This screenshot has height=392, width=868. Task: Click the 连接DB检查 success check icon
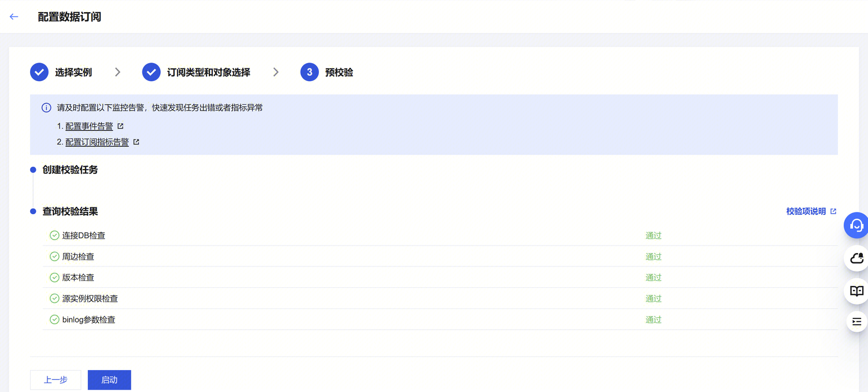point(54,236)
